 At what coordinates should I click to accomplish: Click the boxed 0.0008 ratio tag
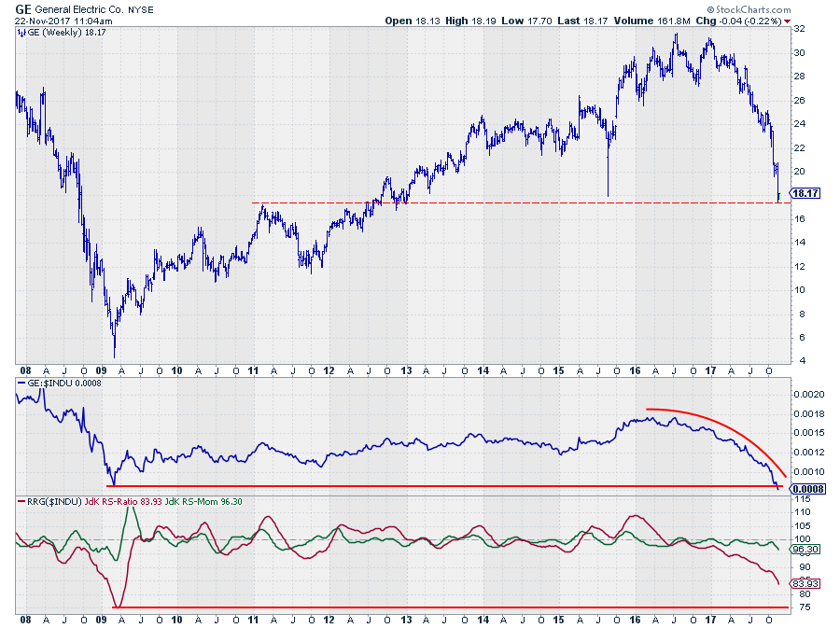[808, 489]
